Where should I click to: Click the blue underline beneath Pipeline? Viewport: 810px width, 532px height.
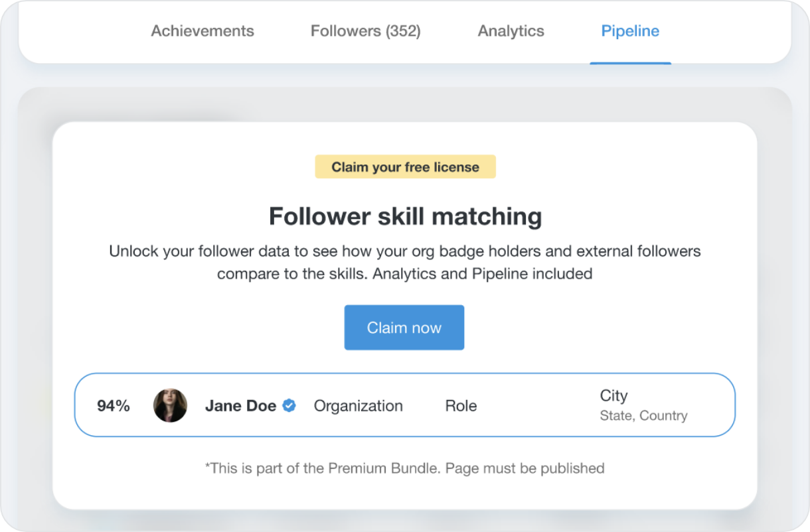(x=630, y=63)
